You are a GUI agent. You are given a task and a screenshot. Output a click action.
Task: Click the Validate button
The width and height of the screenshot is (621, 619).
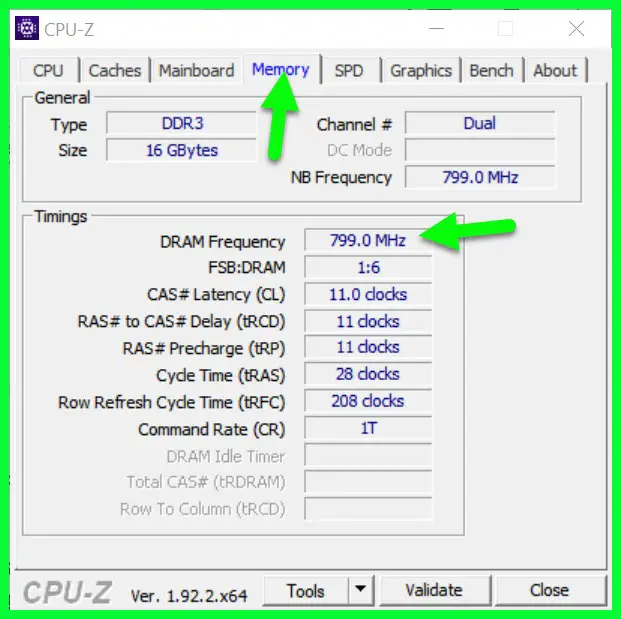tap(434, 590)
